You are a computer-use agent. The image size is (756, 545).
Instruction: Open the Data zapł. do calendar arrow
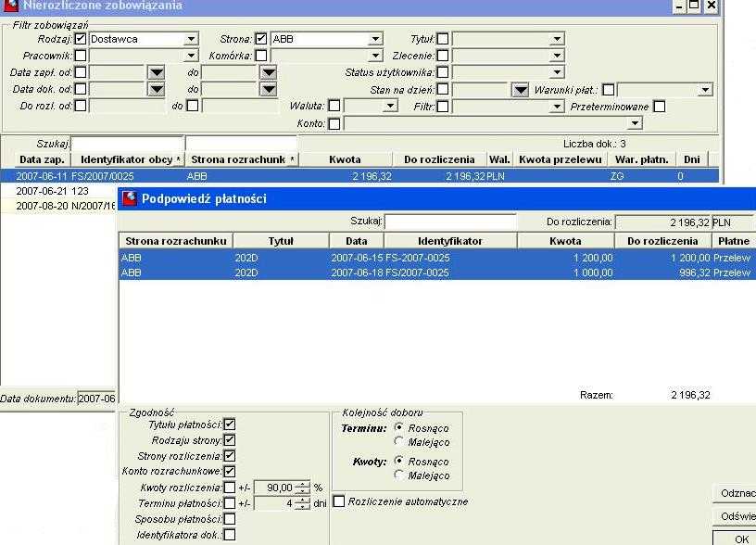click(x=269, y=73)
